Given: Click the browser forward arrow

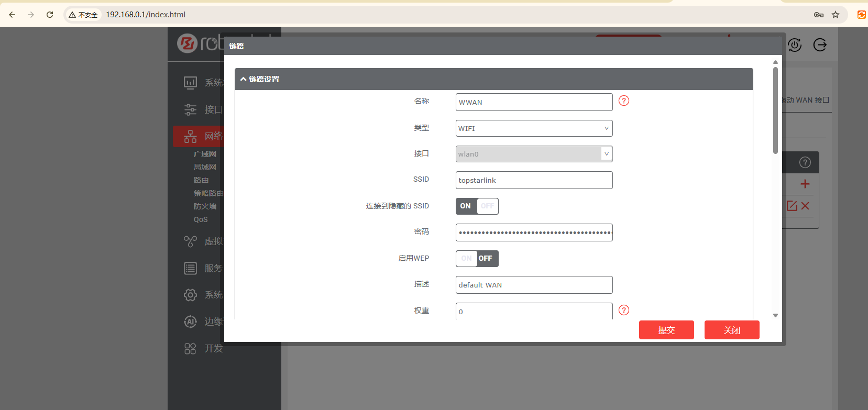Looking at the screenshot, I should tap(31, 15).
